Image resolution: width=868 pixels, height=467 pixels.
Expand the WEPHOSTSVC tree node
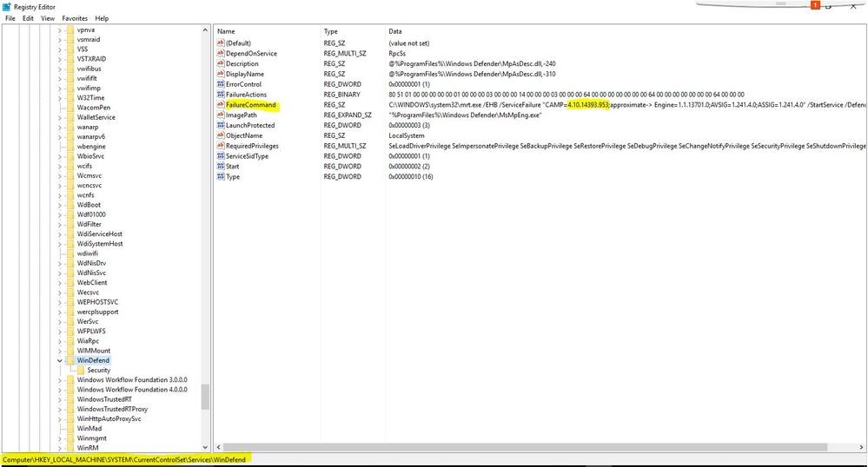coord(60,302)
